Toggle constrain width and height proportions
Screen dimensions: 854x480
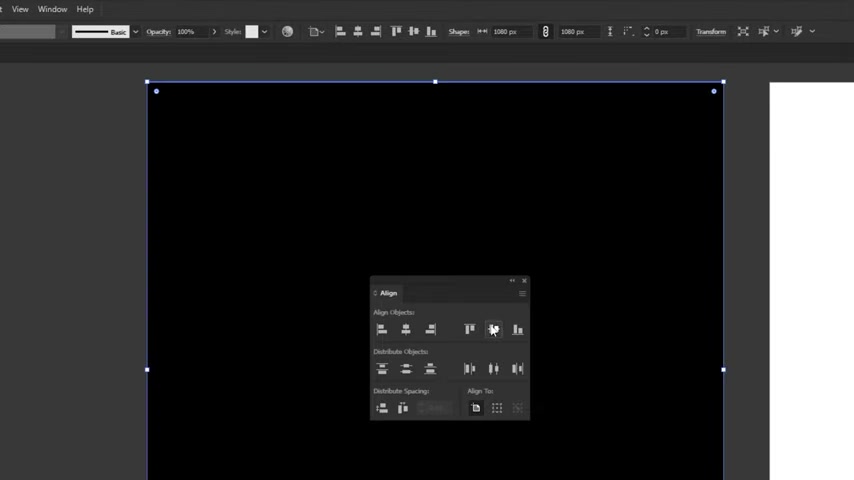(x=545, y=32)
